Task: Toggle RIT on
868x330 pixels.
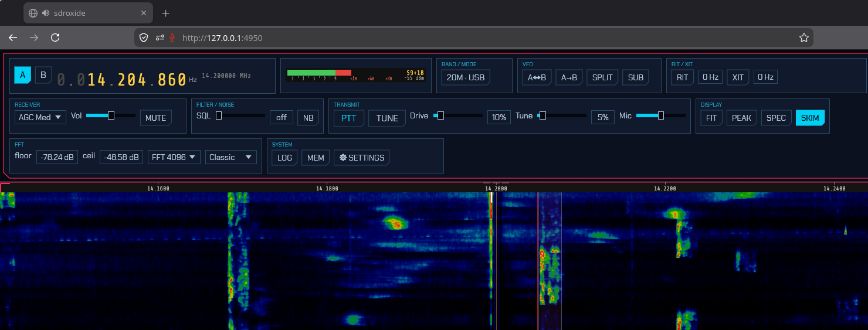Action: click(x=682, y=77)
